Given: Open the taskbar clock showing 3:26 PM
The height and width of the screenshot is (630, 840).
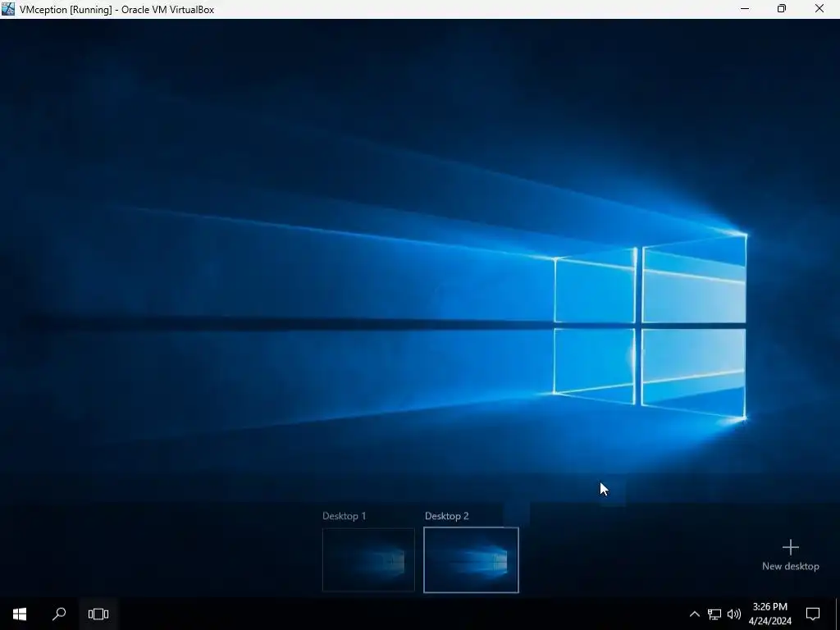Looking at the screenshot, I should tap(769, 614).
